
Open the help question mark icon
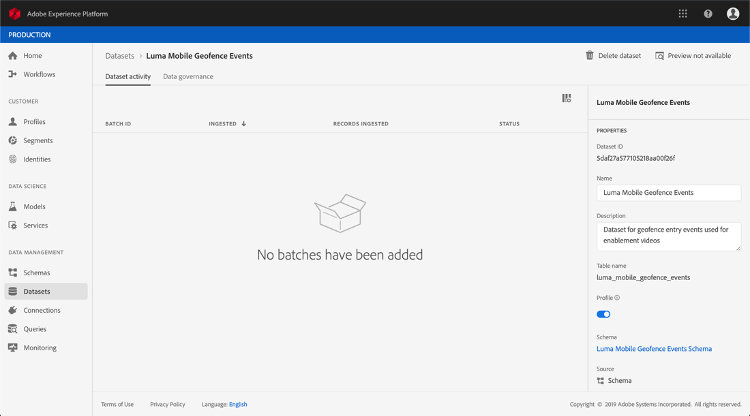(708, 14)
